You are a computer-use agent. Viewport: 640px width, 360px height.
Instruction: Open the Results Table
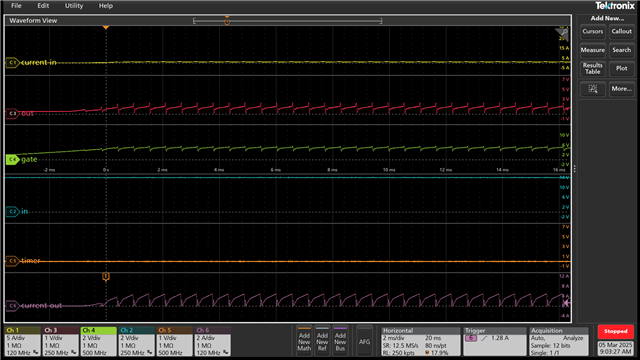(593, 68)
